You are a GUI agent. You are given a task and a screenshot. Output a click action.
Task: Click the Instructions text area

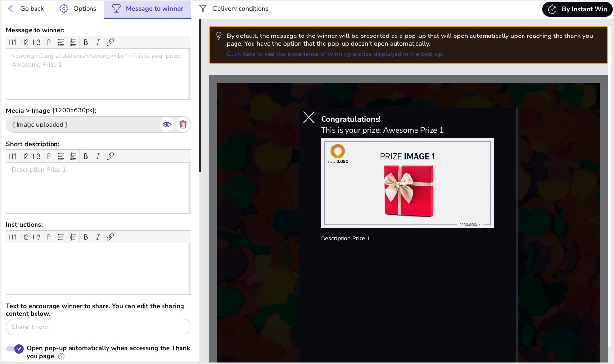[x=97, y=269]
